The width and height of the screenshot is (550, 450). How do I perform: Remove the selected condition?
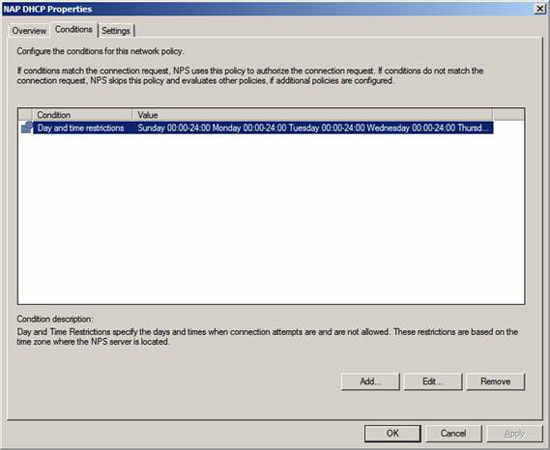[495, 381]
